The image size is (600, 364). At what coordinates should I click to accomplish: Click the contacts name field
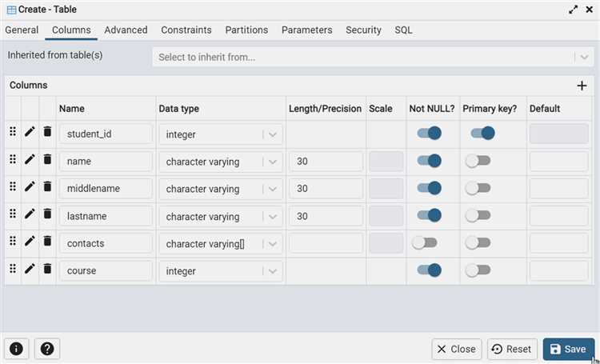(x=106, y=243)
